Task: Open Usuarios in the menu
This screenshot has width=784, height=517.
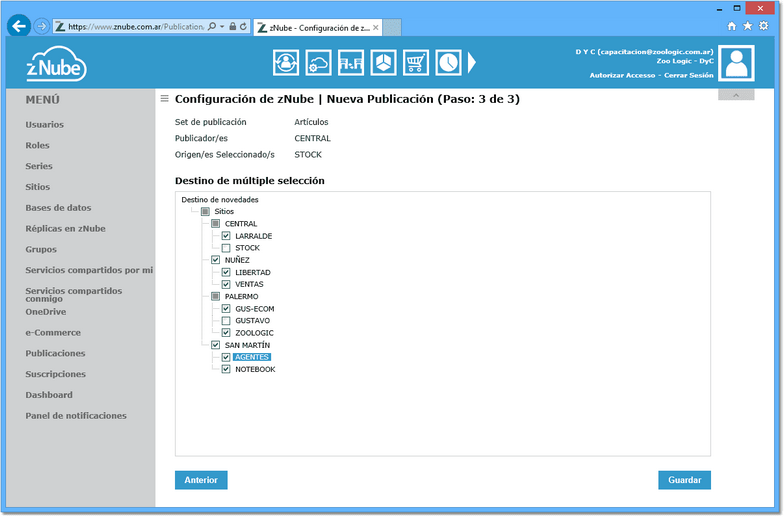Action: tap(44, 124)
